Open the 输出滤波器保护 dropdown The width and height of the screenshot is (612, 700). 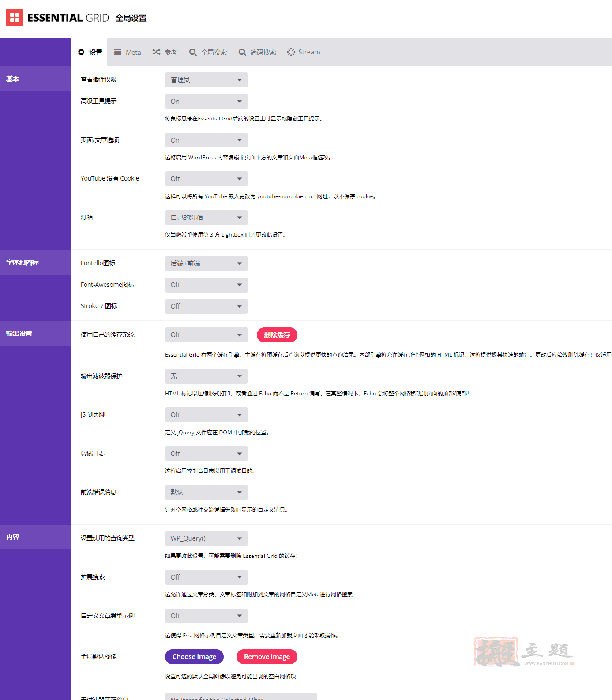tap(206, 376)
